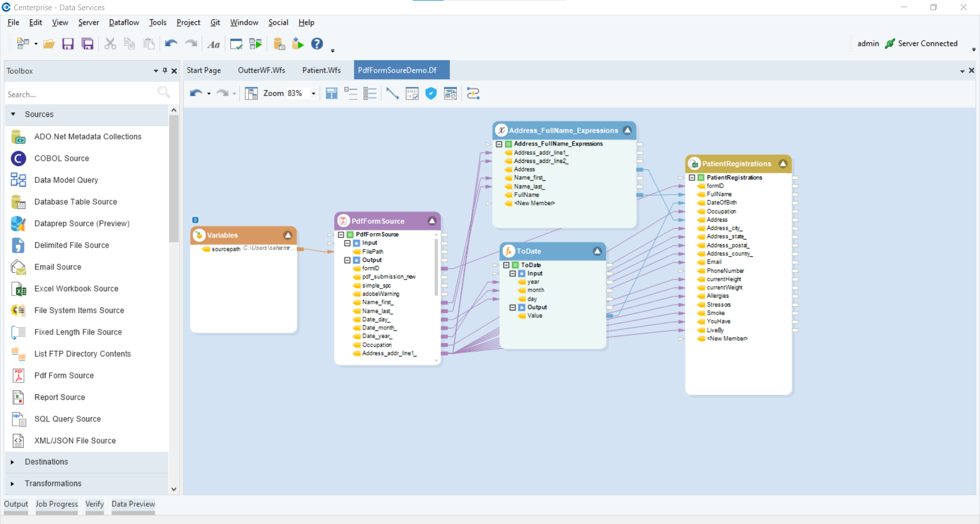Open the Zoom percentage dropdown
This screenshot has height=524, width=980.
click(313, 93)
